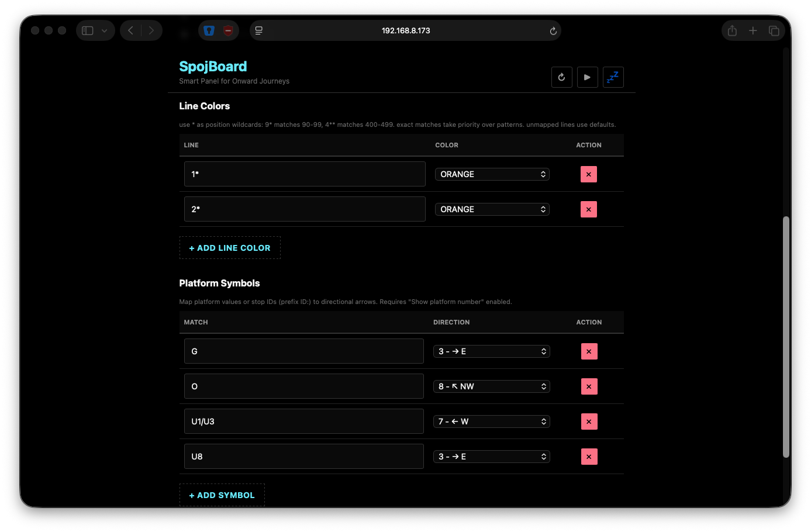
Task: Remove the 2* line color row
Action: pyautogui.click(x=588, y=209)
